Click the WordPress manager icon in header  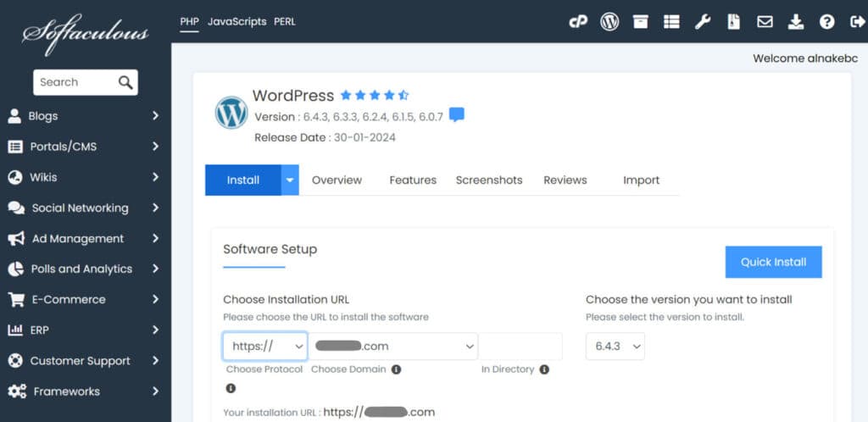[609, 22]
